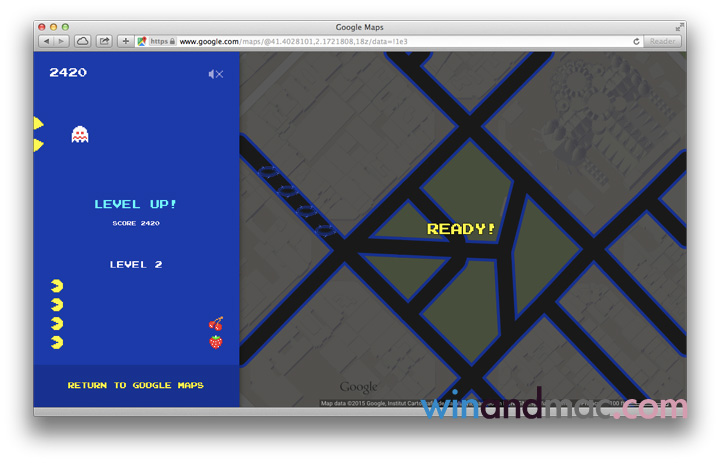This screenshot has height=463, width=720.
Task: Click the 2420 score at top
Action: pyautogui.click(x=68, y=72)
